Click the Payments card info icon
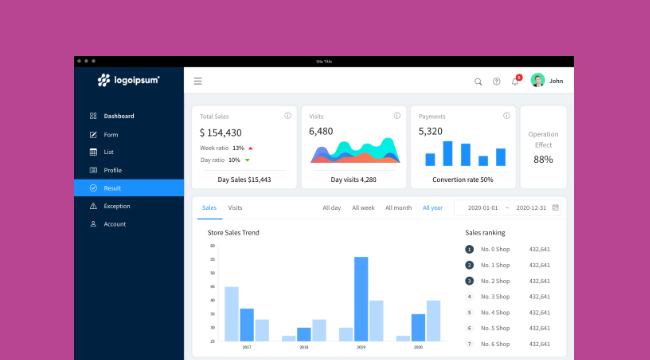 [x=507, y=116]
